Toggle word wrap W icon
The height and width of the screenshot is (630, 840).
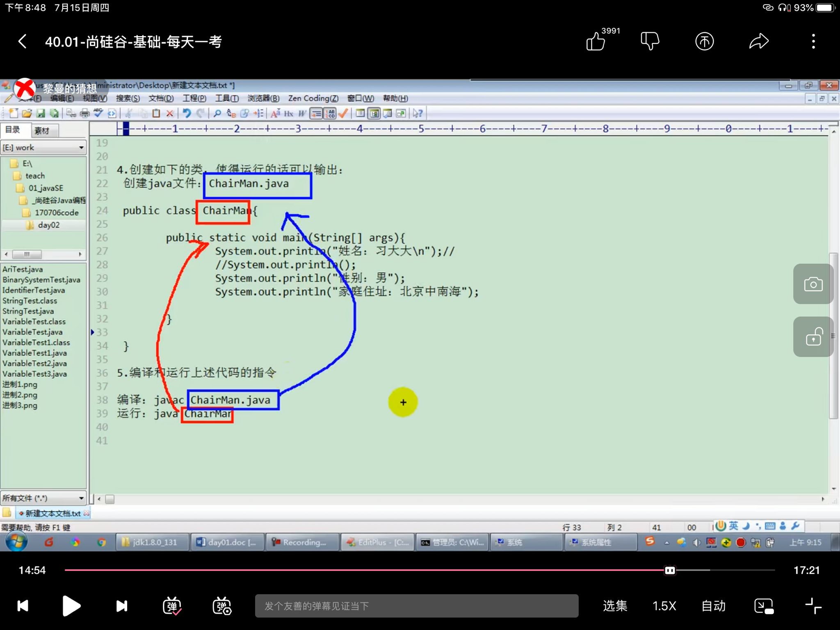click(x=302, y=113)
